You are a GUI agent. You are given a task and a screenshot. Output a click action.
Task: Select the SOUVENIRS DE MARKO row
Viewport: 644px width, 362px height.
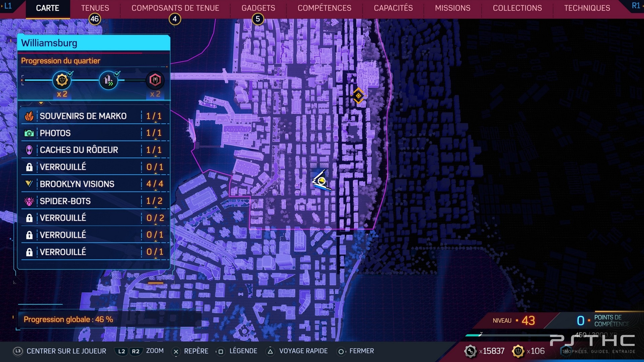pyautogui.click(x=95, y=116)
